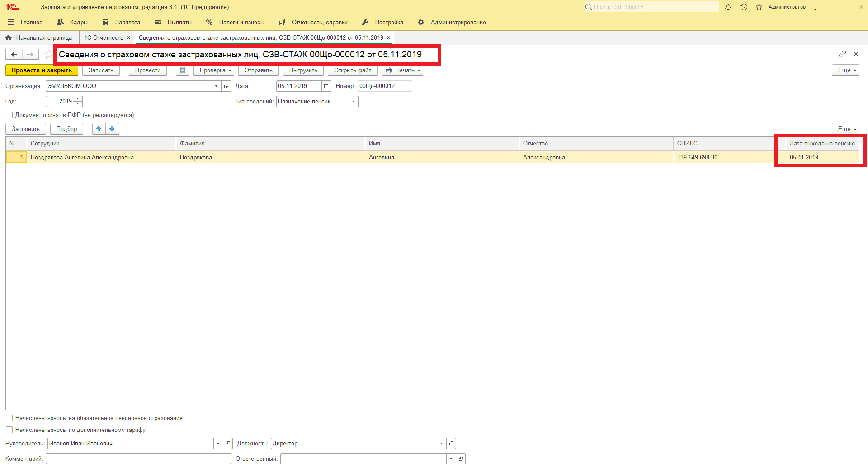868x468 pixels.
Task: Toggle 'Начислены взносы по дополнительному тарифу'
Action: pyautogui.click(x=9, y=430)
